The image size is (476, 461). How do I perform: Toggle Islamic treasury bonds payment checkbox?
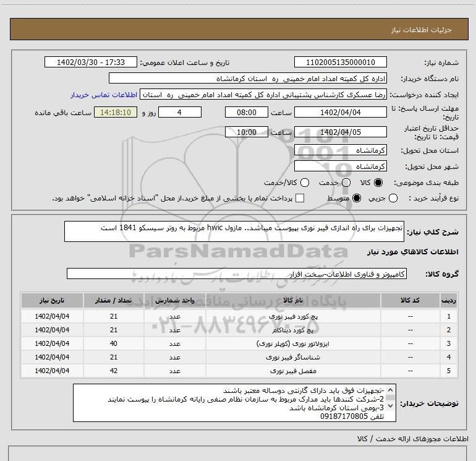(x=300, y=198)
